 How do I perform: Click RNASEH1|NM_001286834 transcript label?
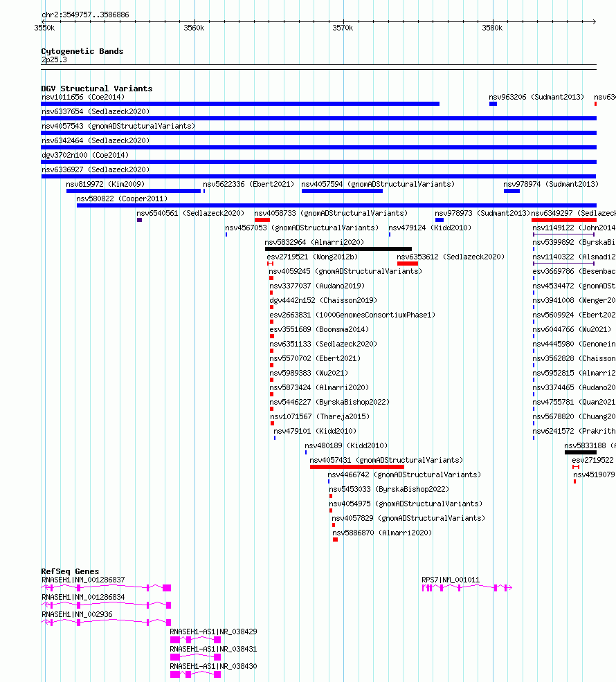point(83,597)
